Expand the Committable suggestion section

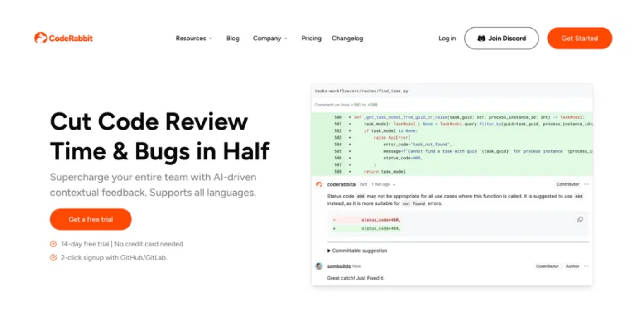357,251
